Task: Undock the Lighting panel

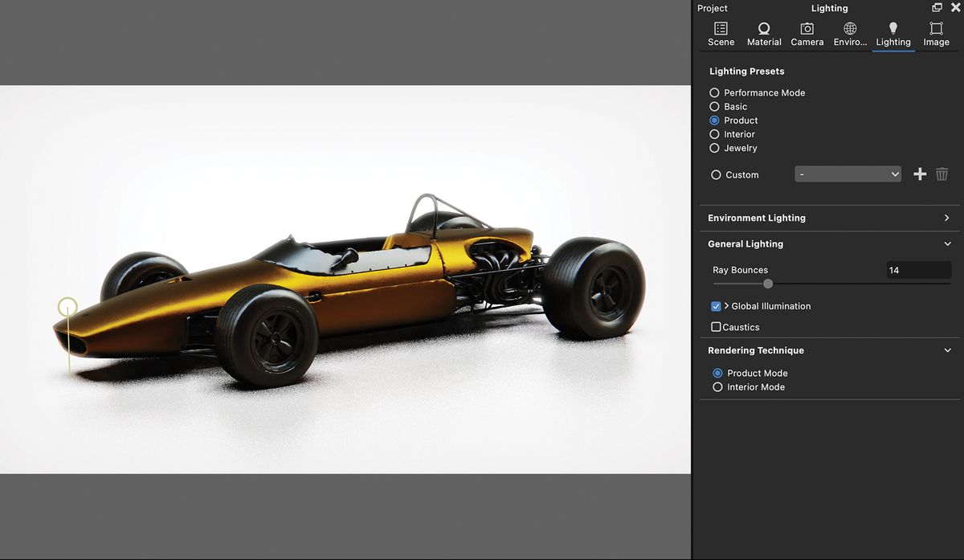Action: coord(937,6)
